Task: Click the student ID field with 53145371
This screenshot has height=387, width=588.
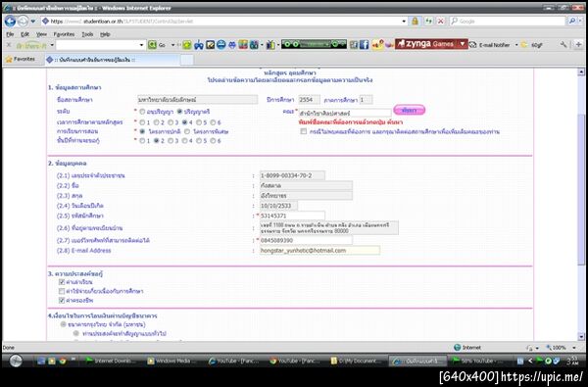Action: pos(292,216)
